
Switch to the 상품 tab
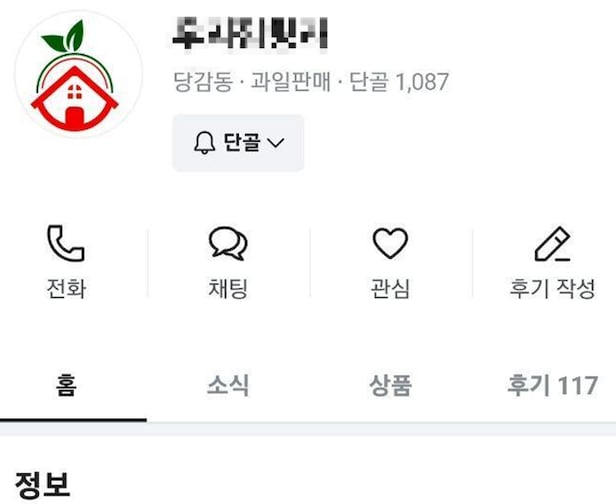(x=390, y=385)
